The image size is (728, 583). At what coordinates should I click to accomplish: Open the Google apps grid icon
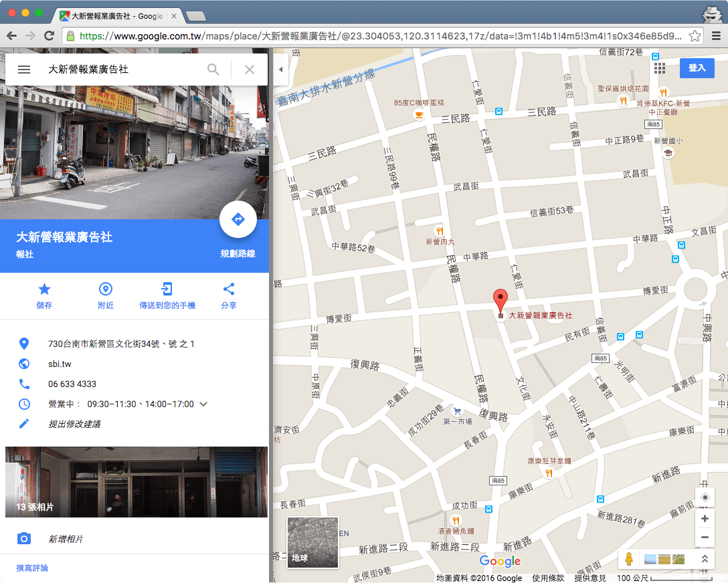(660, 68)
